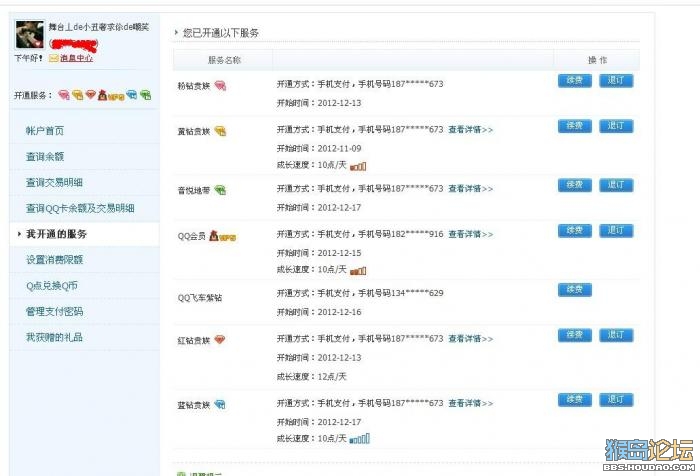Click 续费 button for 蓝钻贵族
Screen dimensions: 700x476
point(575,400)
